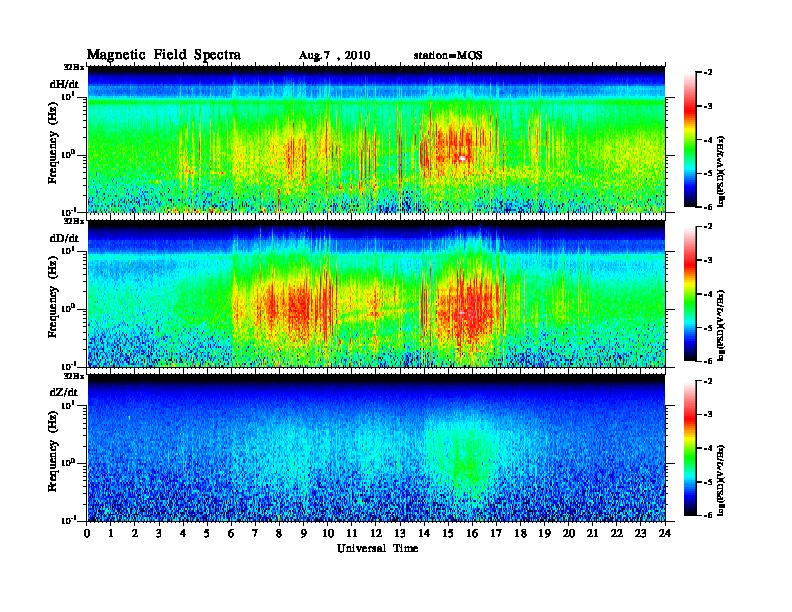The width and height of the screenshot is (792, 612).
Task: Click hour 20 on the Universal Time axis
Action: click(569, 534)
